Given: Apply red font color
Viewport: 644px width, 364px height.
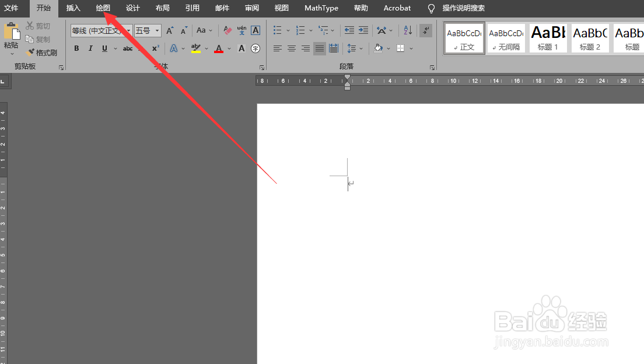Looking at the screenshot, I should point(219,48).
